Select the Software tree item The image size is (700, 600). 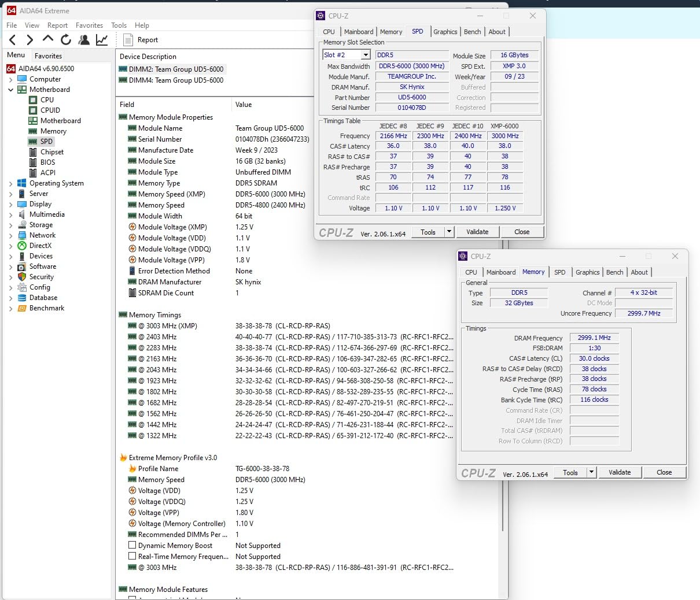click(x=43, y=266)
